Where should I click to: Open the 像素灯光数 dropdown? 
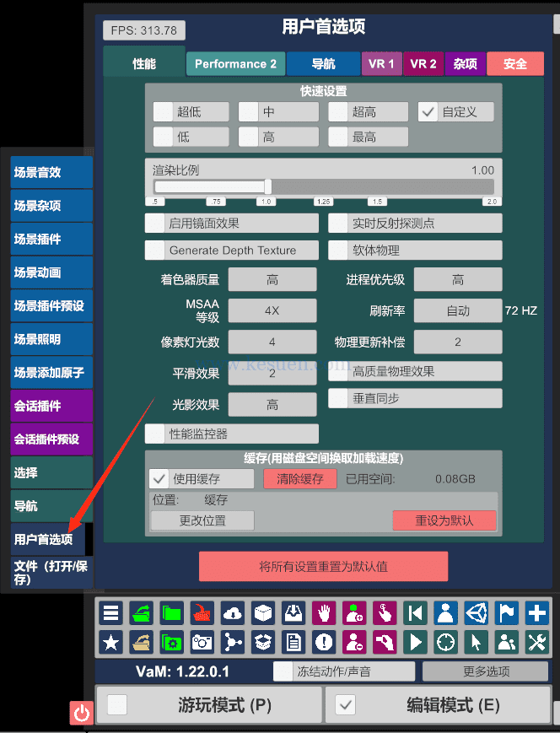272,342
